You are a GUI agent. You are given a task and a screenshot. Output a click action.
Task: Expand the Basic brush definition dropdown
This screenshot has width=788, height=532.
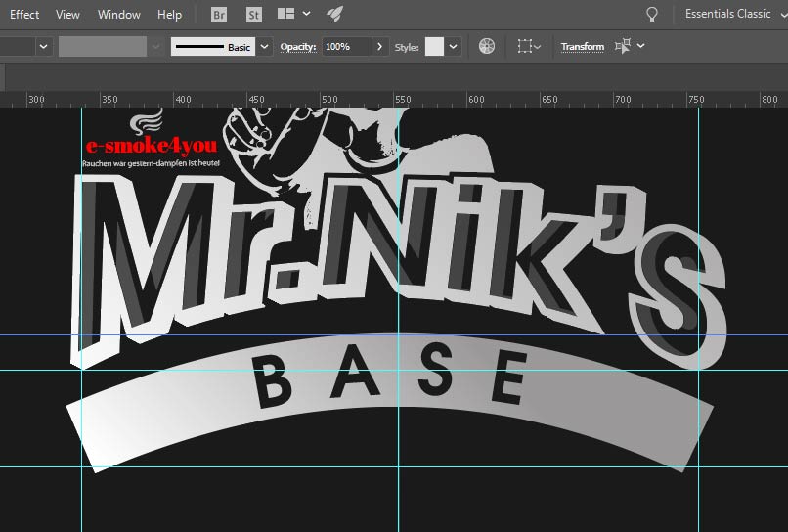(x=264, y=47)
